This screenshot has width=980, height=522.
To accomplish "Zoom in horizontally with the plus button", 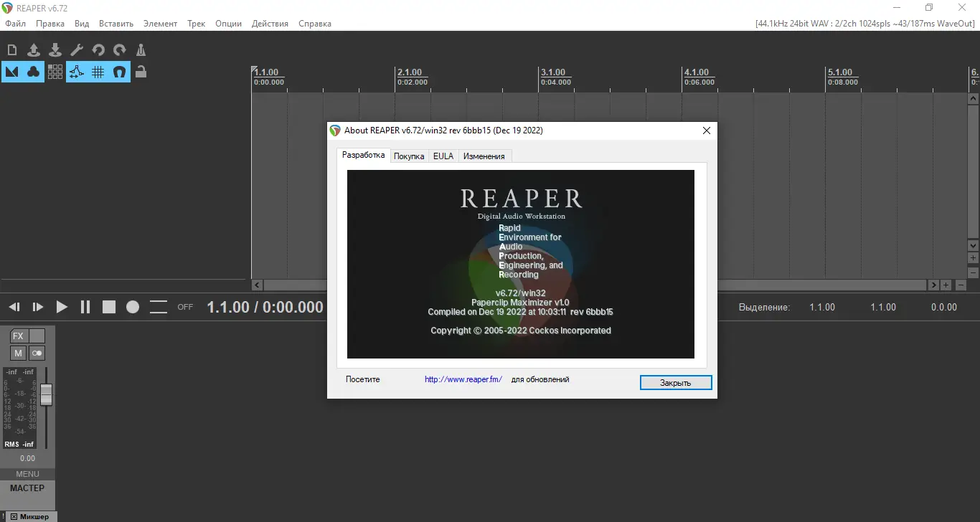I will pyautogui.click(x=946, y=285).
